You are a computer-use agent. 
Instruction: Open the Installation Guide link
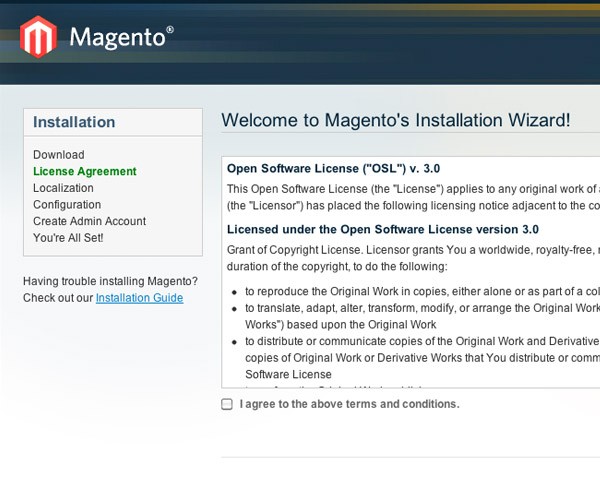point(139,298)
